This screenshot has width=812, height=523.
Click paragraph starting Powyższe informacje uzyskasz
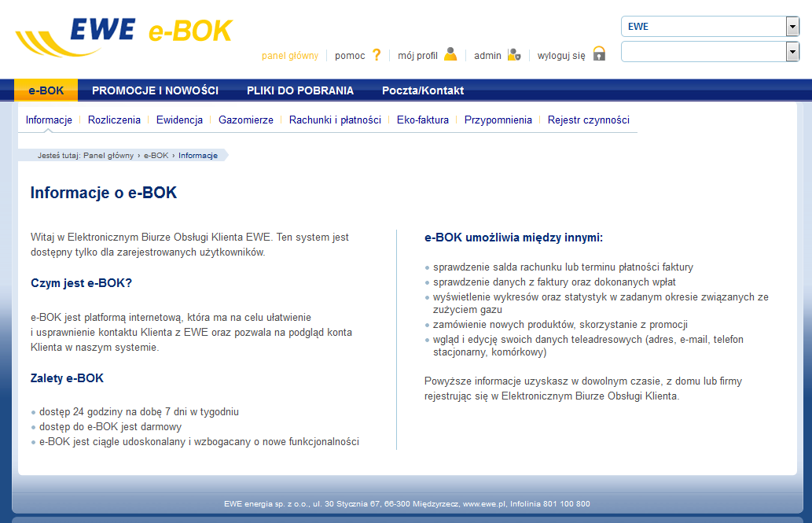(x=583, y=389)
